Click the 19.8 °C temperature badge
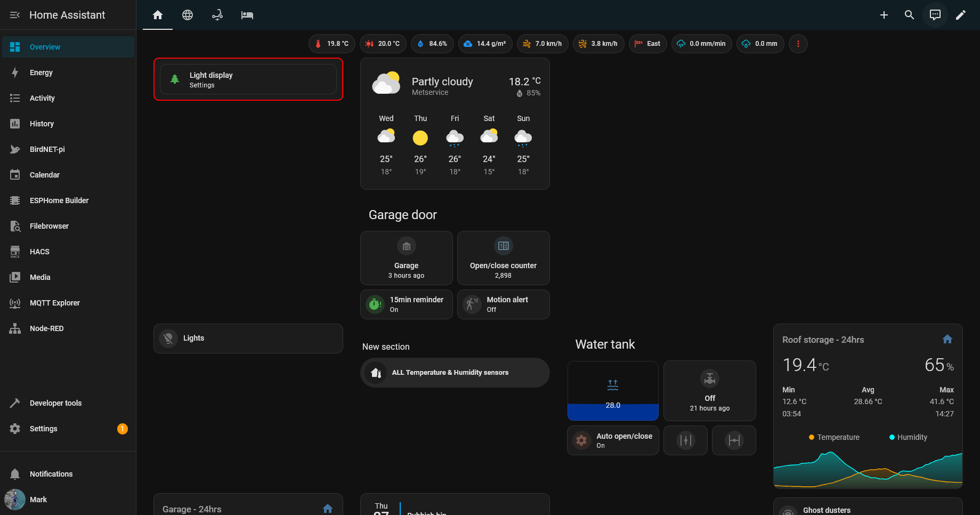This screenshot has width=980, height=515. pyautogui.click(x=332, y=44)
